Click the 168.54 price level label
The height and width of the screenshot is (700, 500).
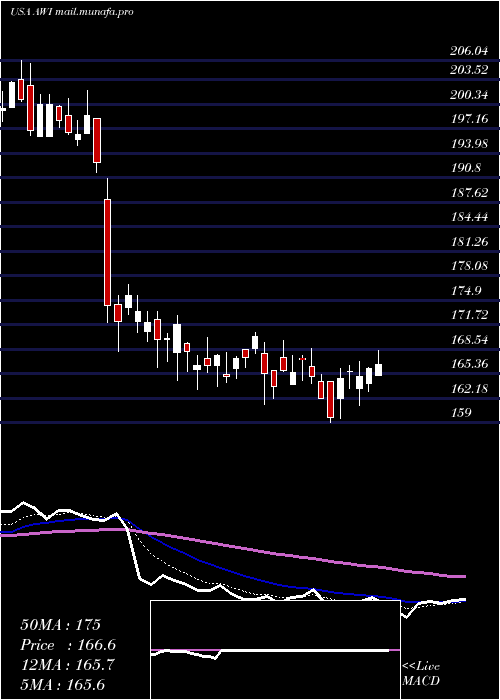pyautogui.click(x=468, y=340)
